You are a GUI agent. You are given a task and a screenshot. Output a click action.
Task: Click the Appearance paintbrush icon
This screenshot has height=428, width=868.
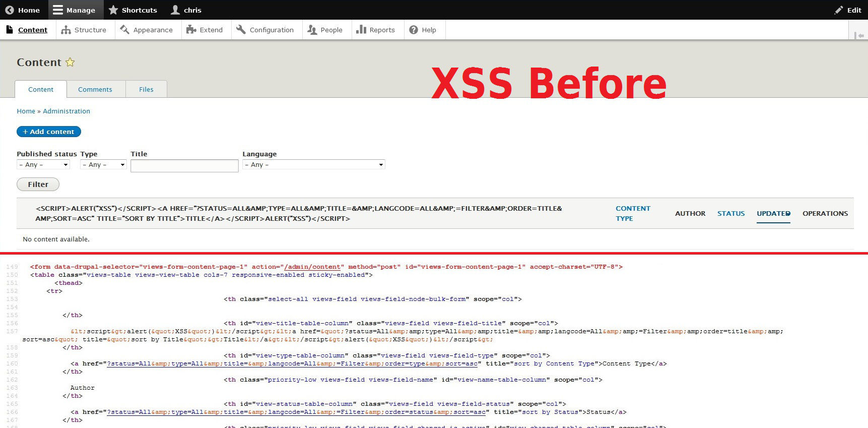click(124, 30)
